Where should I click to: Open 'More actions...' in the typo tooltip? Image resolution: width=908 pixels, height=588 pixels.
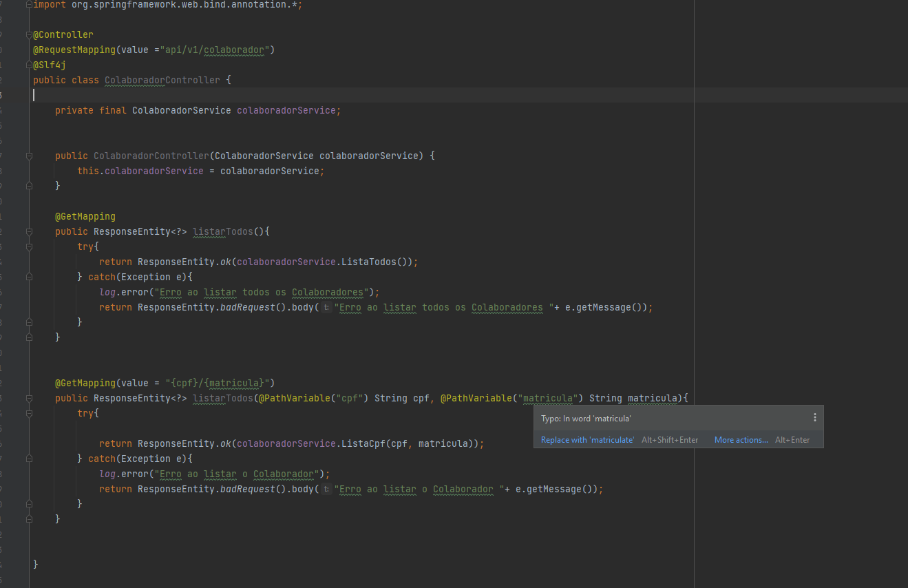coord(741,439)
